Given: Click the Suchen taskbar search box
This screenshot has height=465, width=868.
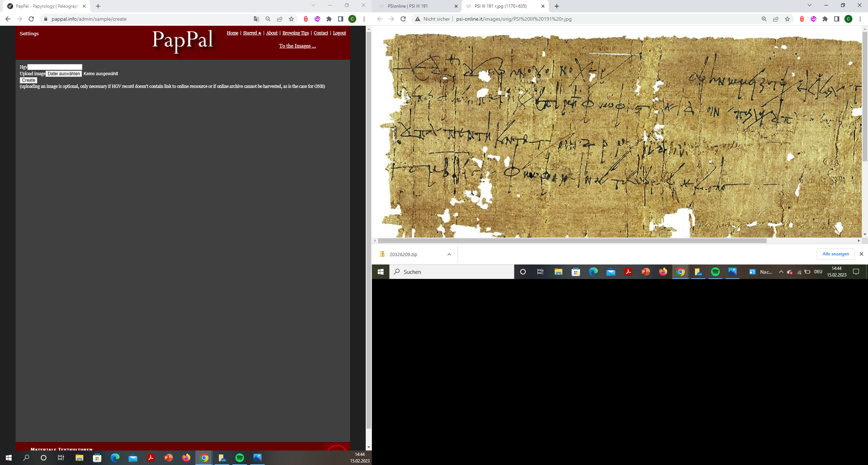Looking at the screenshot, I should tap(452, 272).
